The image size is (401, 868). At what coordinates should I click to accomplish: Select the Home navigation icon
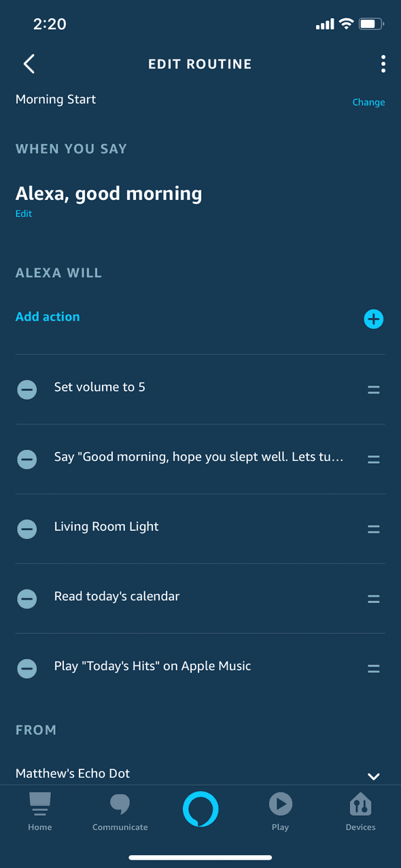click(x=39, y=805)
